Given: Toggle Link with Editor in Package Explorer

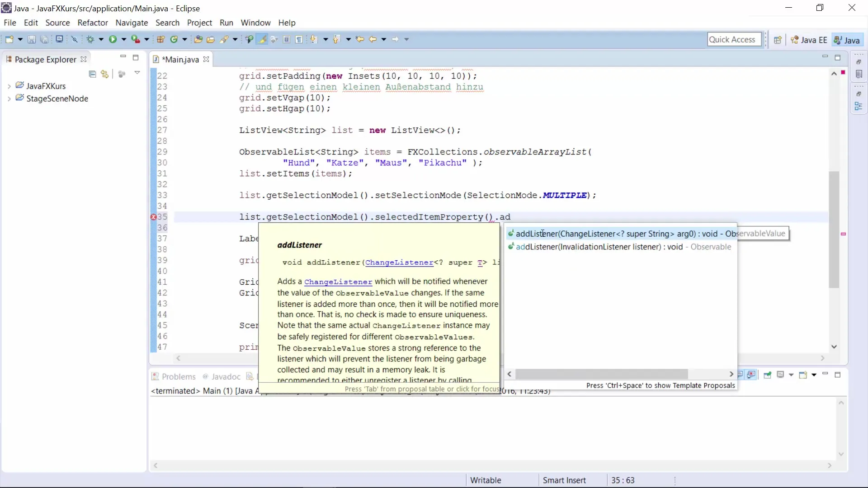Looking at the screenshot, I should [105, 74].
